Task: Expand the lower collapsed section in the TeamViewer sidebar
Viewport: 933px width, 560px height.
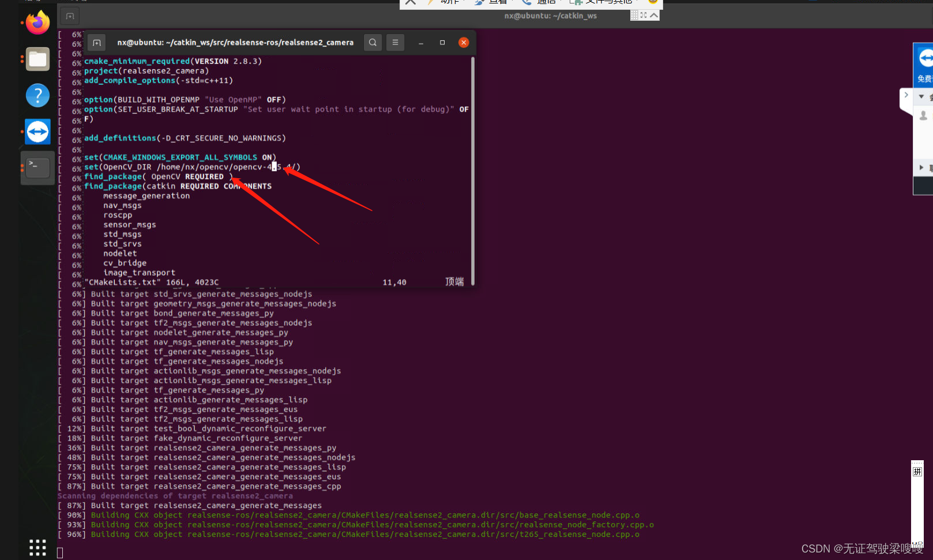Action: (x=921, y=167)
